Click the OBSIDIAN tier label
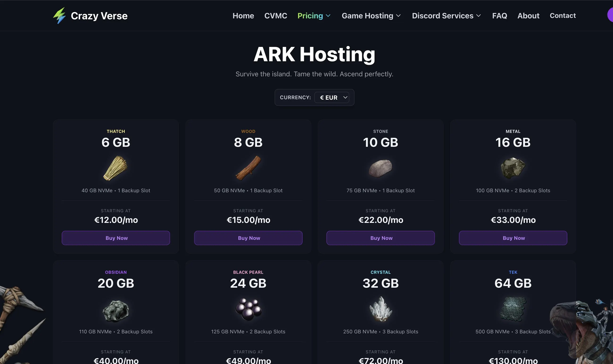 point(116,272)
